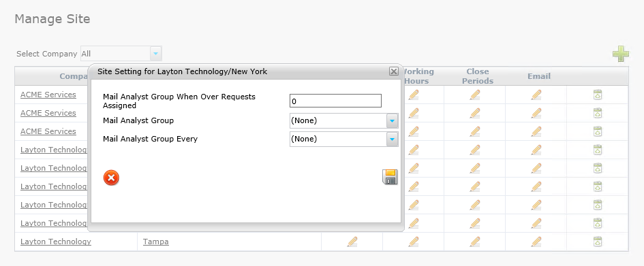Focus the Over Requests Assigned input field

335,101
